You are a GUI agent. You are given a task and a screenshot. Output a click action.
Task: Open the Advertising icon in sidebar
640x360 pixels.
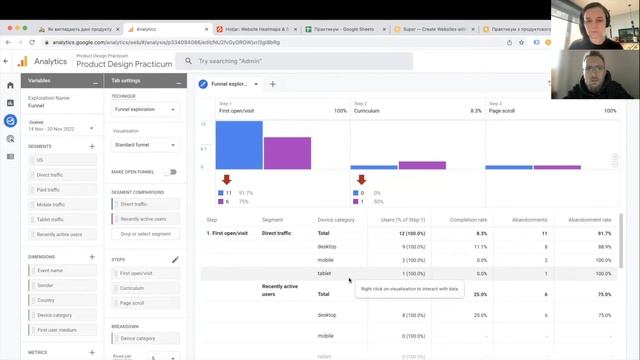tap(10, 139)
